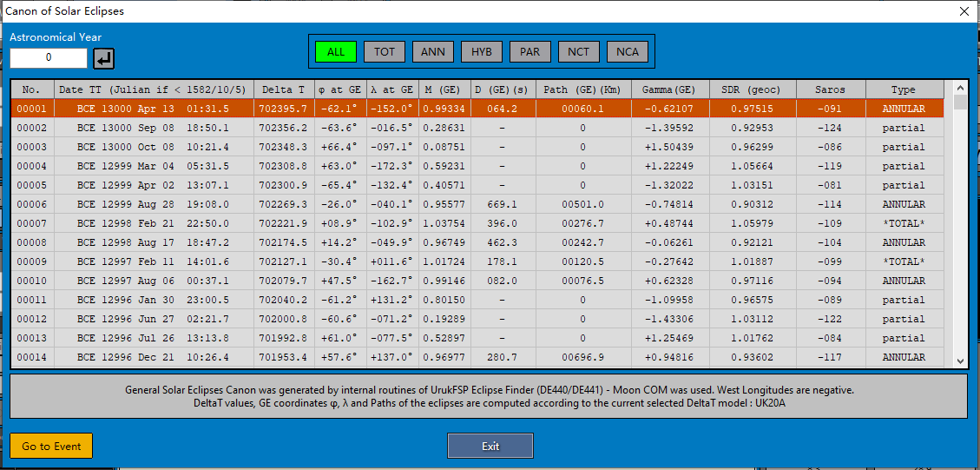The width and height of the screenshot is (980, 470).
Task: Select row 00008 BCE 12998 Aug 17
Action: tap(477, 242)
